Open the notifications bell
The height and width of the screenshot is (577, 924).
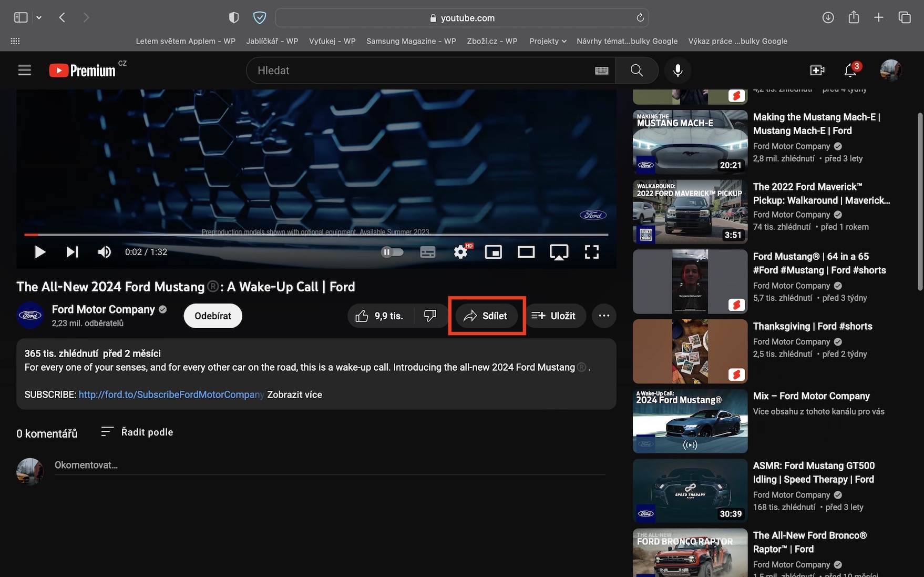click(x=850, y=70)
